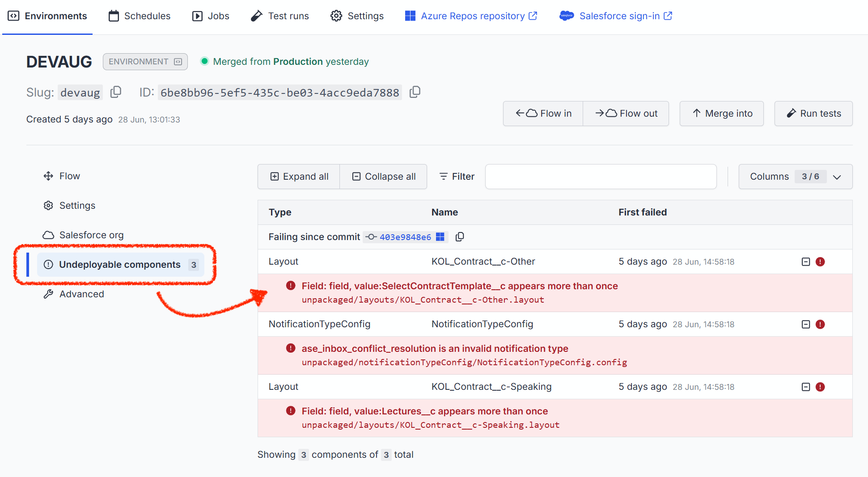Open the Columns dropdown
Image resolution: width=868 pixels, height=477 pixels.
coord(796,177)
